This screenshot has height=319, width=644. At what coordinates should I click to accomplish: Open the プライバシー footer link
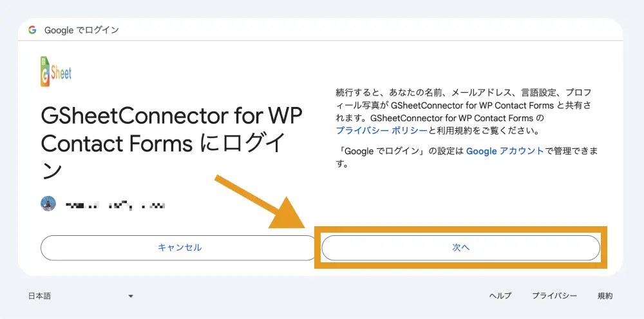(x=554, y=296)
